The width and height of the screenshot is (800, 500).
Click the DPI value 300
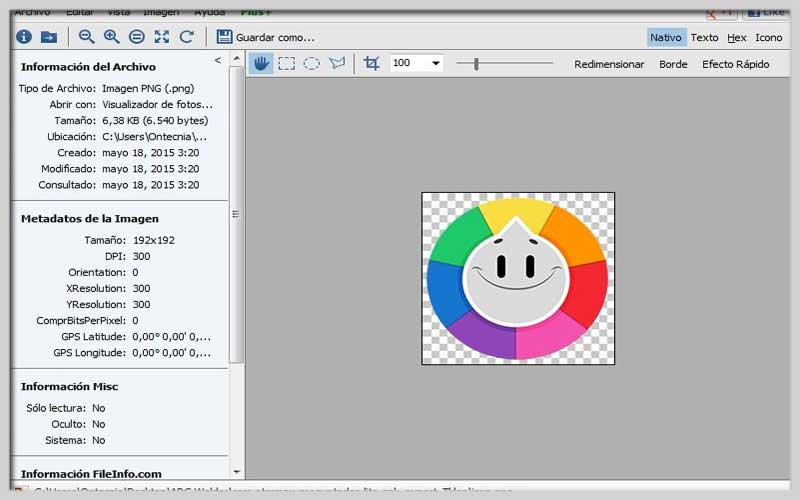(x=141, y=257)
